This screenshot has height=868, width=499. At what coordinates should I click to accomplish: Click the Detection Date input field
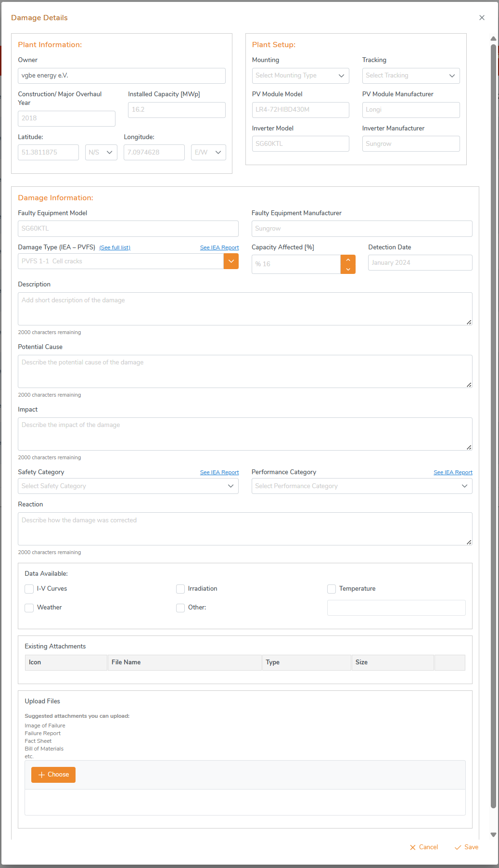(x=420, y=263)
